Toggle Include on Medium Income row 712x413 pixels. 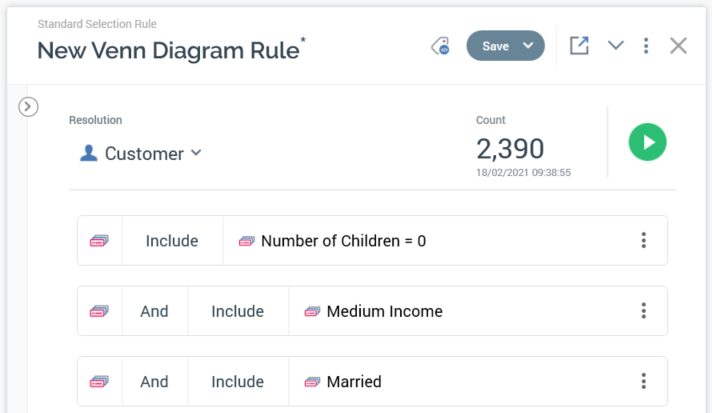coord(237,311)
